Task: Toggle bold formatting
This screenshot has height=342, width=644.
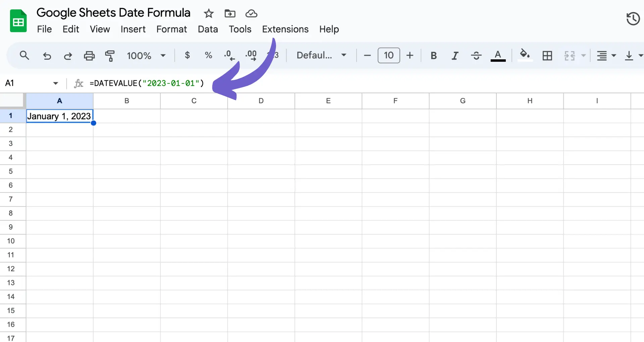Action: coord(433,56)
